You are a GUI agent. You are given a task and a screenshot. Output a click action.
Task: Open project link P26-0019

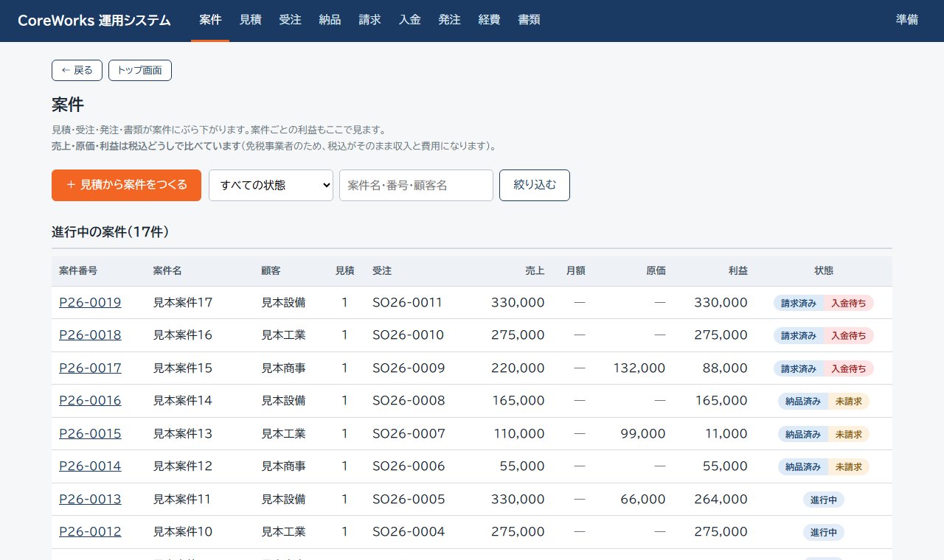pos(90,302)
